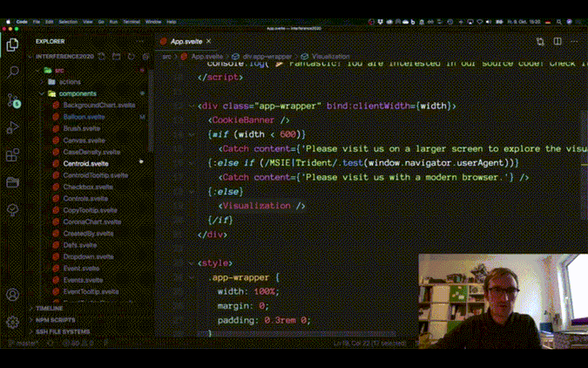Close the App.svelte editor tab
Viewport: 588px width, 368px height.
(208, 41)
